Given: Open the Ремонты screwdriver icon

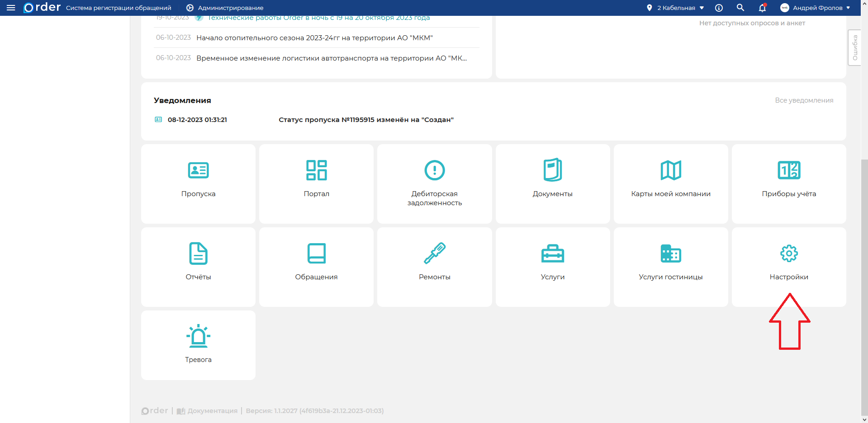Looking at the screenshot, I should coord(434,253).
